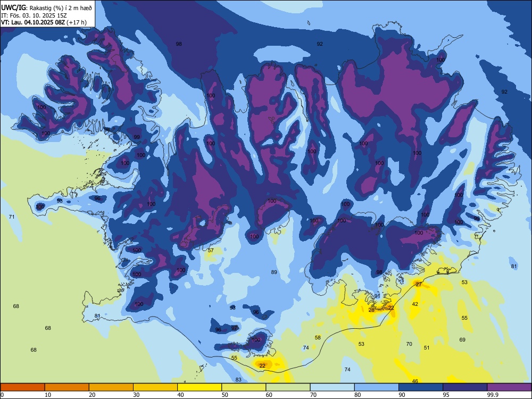Click the 70–80 pale blue legend segment
532x399 pixels.
pos(332,387)
